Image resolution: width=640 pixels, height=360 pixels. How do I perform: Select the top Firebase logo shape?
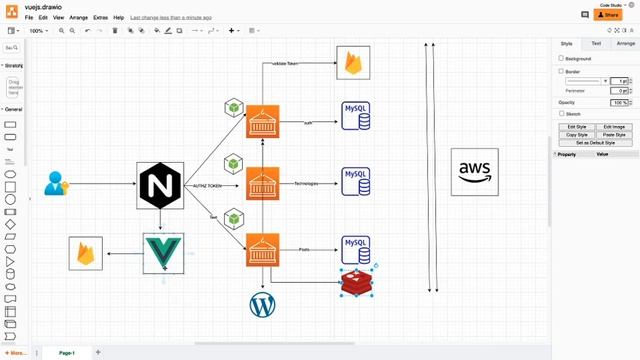[353, 62]
